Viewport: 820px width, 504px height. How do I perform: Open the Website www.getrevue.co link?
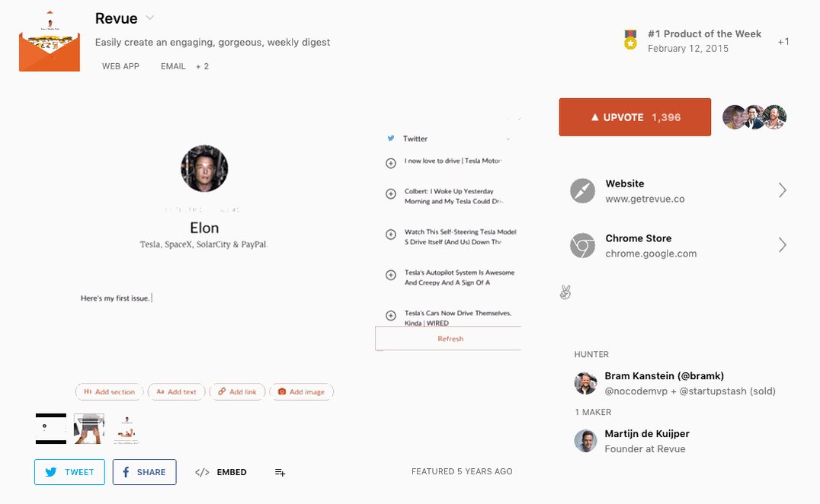[x=645, y=191]
